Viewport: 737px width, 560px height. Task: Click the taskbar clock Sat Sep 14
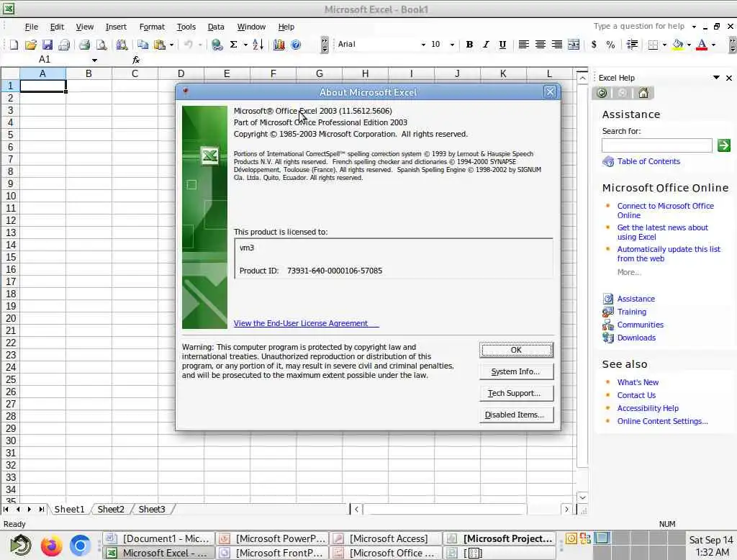[x=710, y=546]
